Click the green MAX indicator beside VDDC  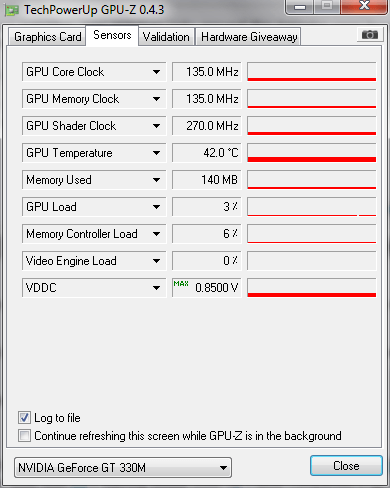click(x=181, y=283)
